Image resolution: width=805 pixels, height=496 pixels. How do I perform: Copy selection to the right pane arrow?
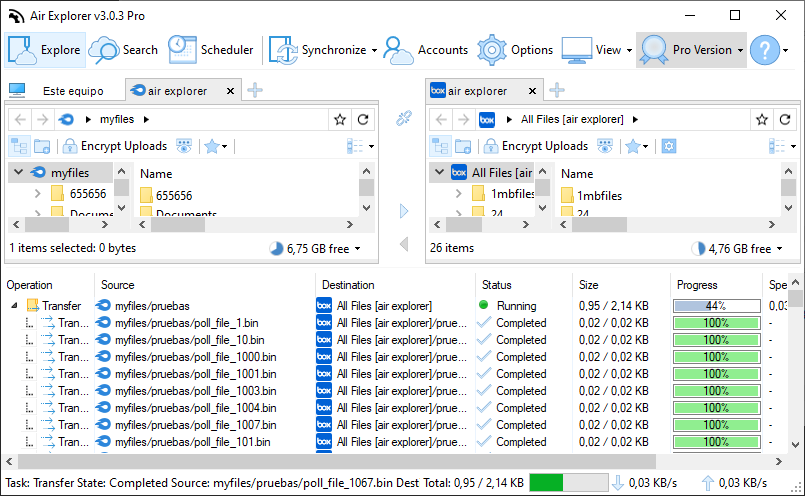pos(404,211)
